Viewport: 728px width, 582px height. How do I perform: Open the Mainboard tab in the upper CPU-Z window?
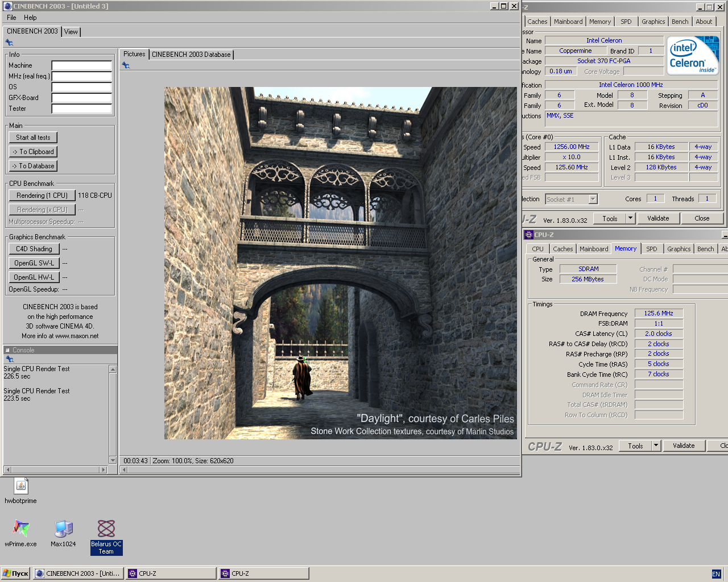point(568,22)
